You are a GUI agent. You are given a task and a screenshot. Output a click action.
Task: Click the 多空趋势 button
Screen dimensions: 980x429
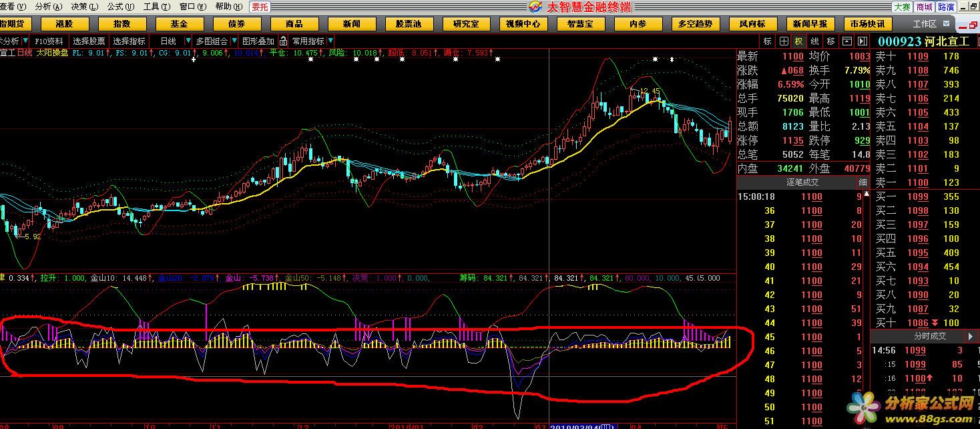coord(695,23)
